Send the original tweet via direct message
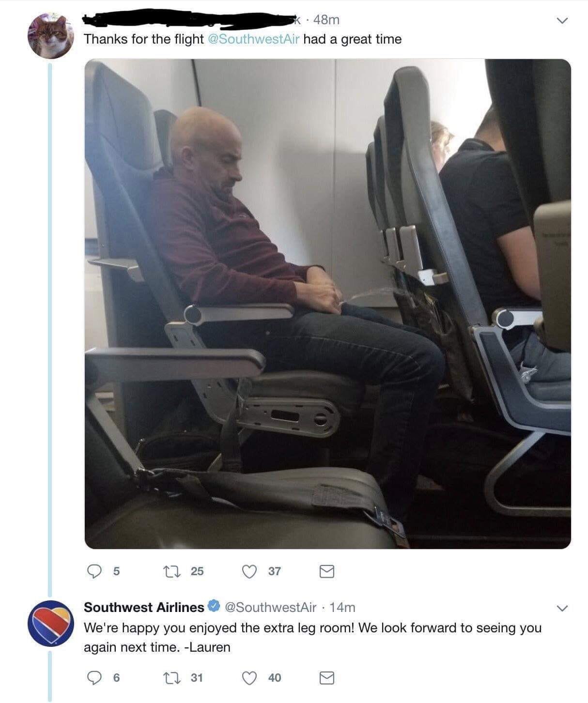The height and width of the screenshot is (703, 588). point(327,572)
